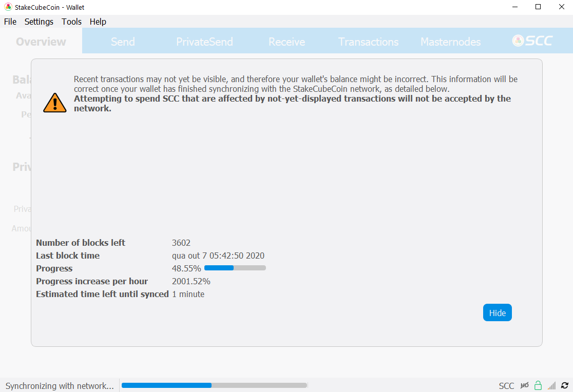Click the last block time 'qua out 7 05:42:50 2020'
Viewport: 573px width, 392px height.
point(218,256)
